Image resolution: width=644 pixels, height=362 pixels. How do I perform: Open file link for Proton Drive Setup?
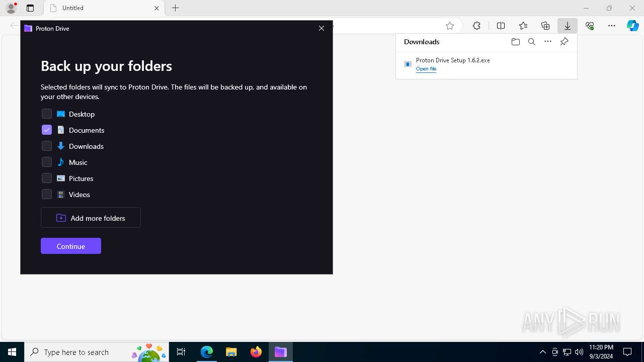[x=426, y=69]
